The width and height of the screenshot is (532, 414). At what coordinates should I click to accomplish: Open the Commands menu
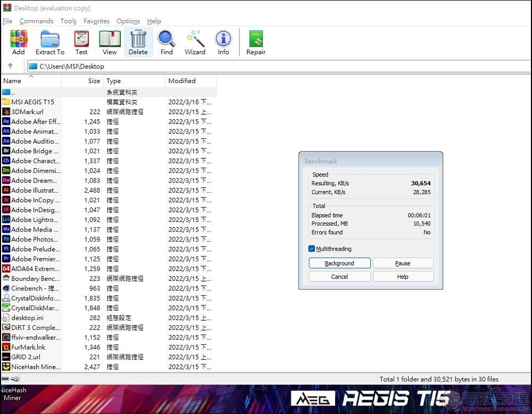[36, 21]
